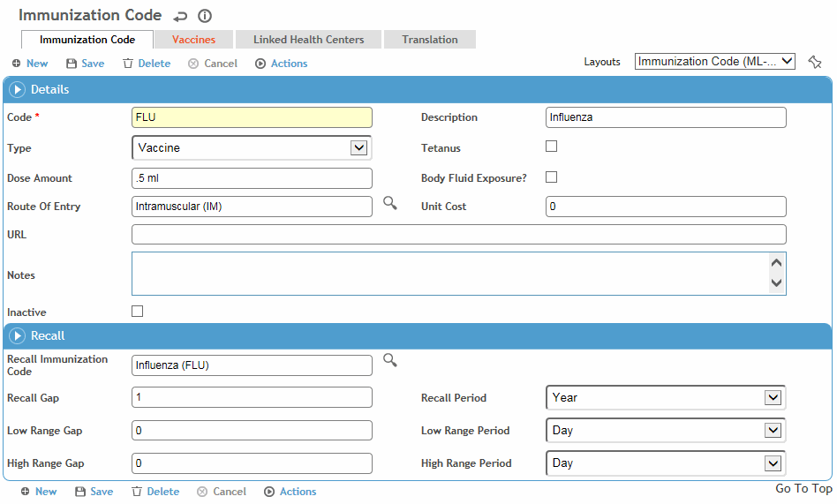The height and width of the screenshot is (504, 837).
Task: Click Notes scrollbar up arrow
Action: (777, 263)
